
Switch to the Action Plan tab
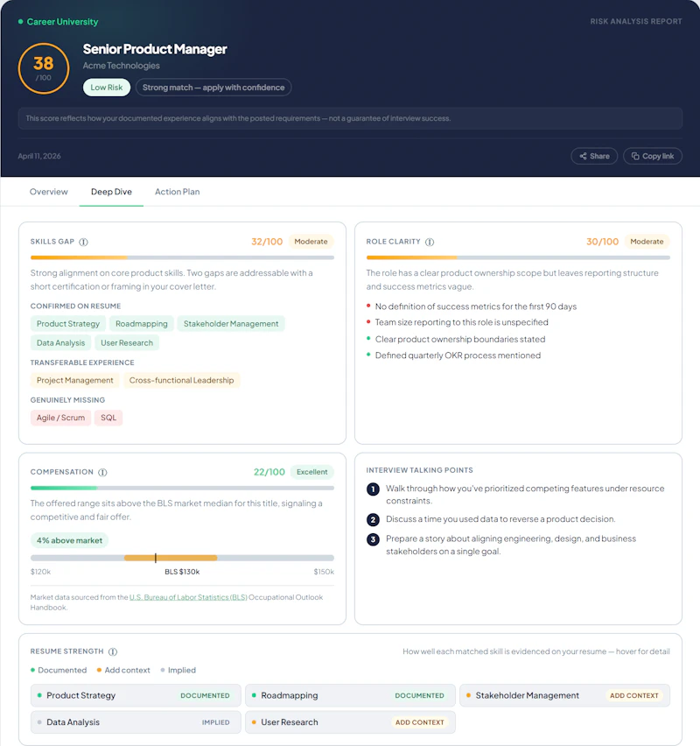click(x=178, y=192)
